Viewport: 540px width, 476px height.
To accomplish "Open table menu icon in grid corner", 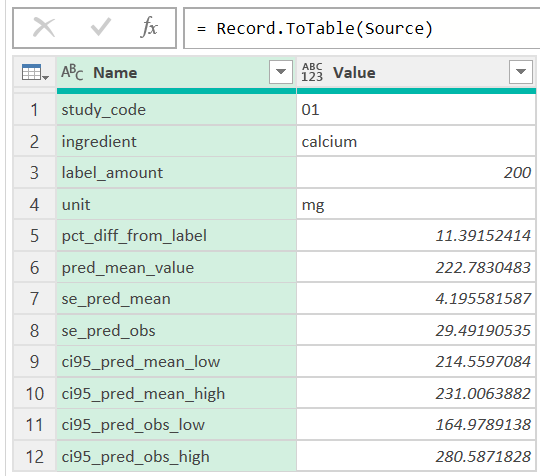I will (x=35, y=72).
